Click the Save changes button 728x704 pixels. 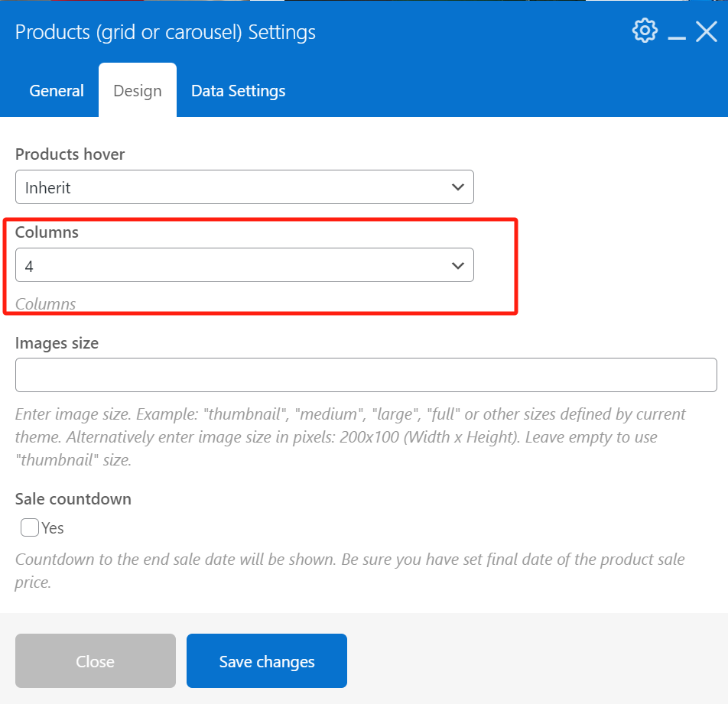(267, 661)
